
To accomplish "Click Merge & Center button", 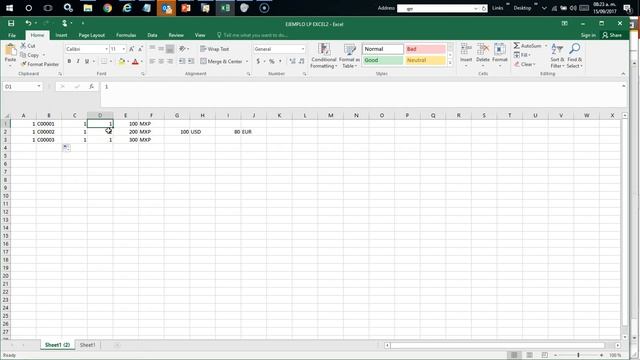I will (x=221, y=61).
